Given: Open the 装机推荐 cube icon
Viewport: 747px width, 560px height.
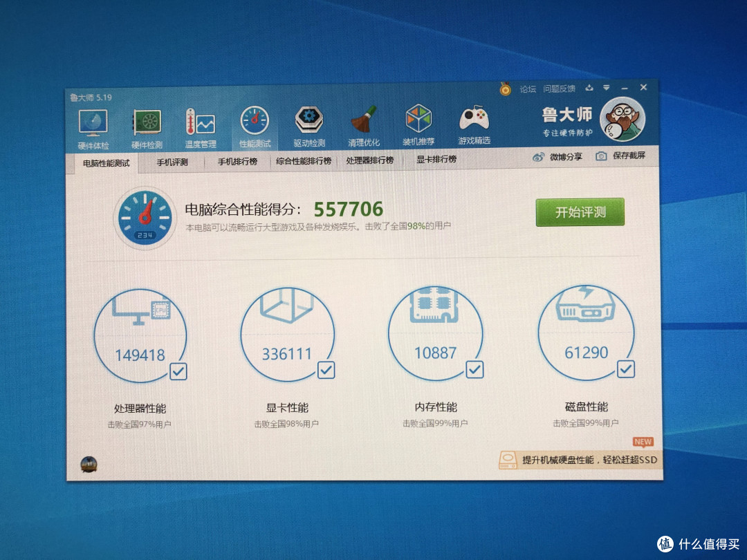Looking at the screenshot, I should (418, 126).
